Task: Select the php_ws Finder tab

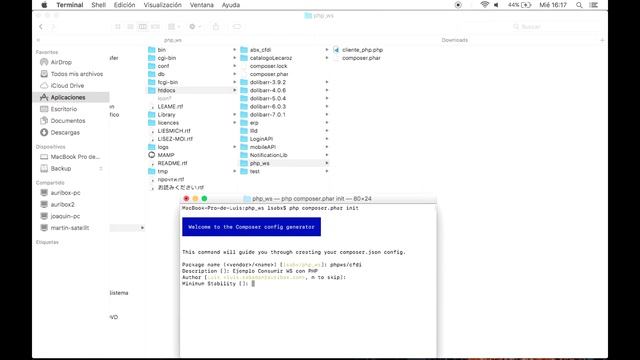Action: tap(173, 40)
